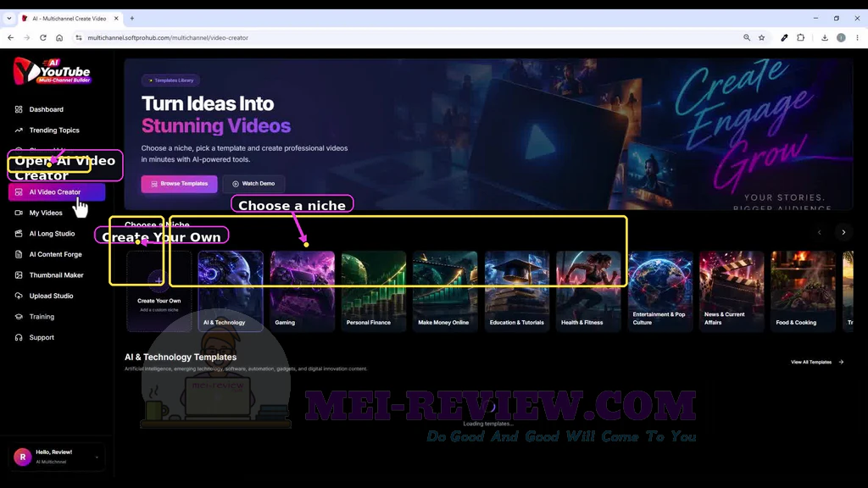Screen dimensions: 868x488
Task: Click the zoom magnifier icon in address bar
Action: 747,37
